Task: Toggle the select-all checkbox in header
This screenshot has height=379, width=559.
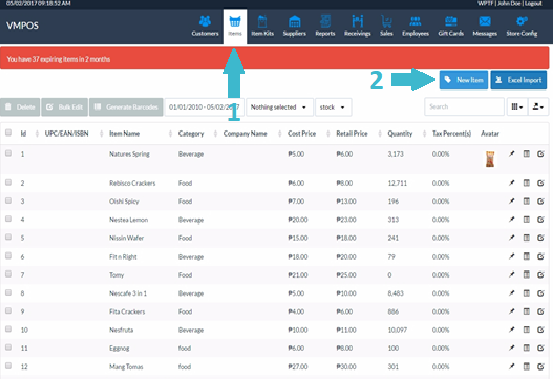Action: 8,133
